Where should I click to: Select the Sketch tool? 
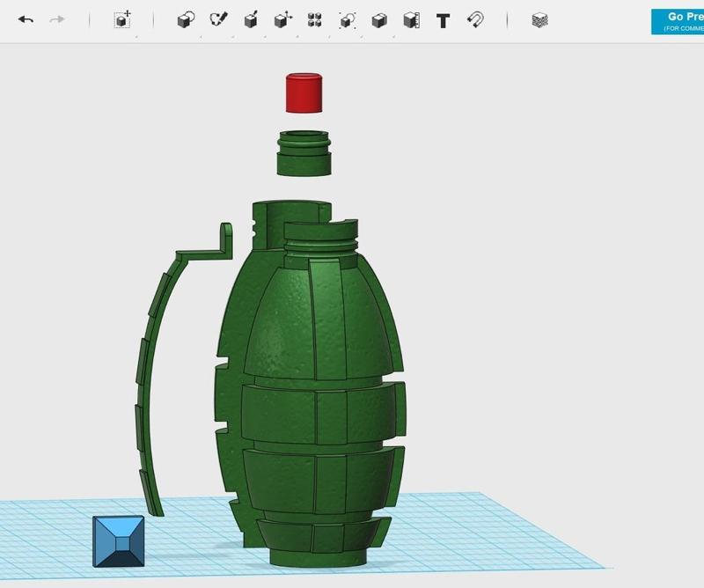[218, 19]
